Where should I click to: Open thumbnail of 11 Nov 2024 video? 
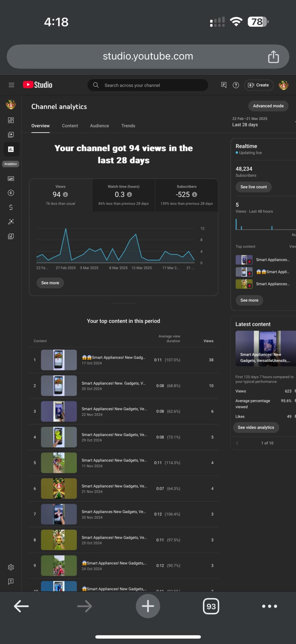[59, 463]
